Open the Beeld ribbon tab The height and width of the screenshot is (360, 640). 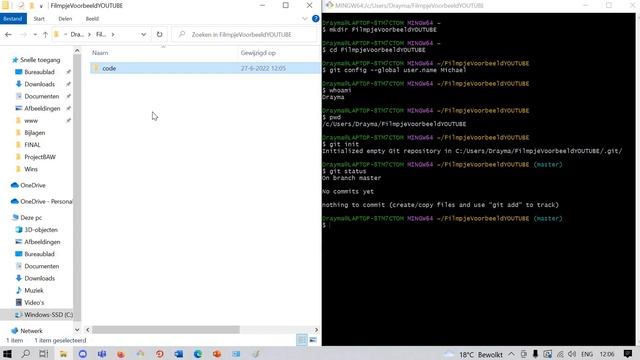[x=92, y=19]
